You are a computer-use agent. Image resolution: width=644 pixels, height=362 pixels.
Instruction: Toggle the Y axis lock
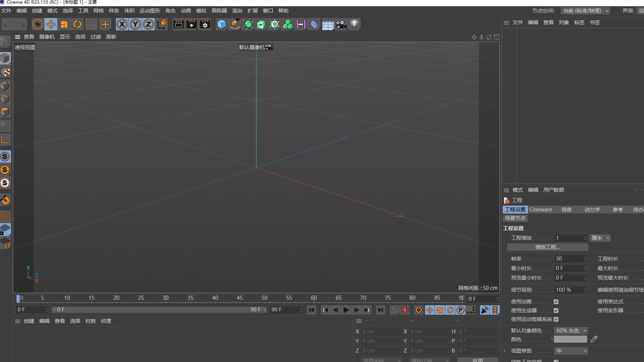[x=135, y=24]
